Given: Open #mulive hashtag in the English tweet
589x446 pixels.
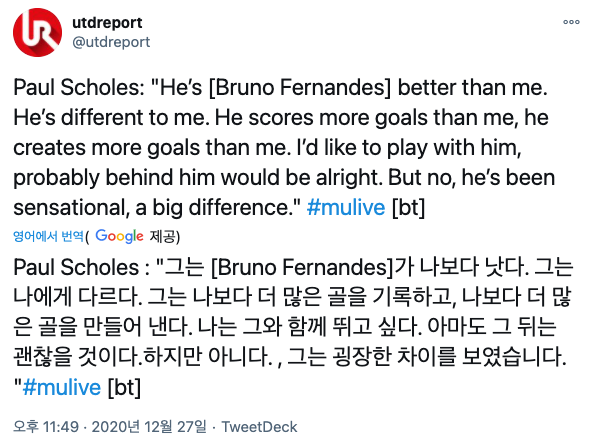Looking at the screenshot, I should pyautogui.click(x=346, y=207).
